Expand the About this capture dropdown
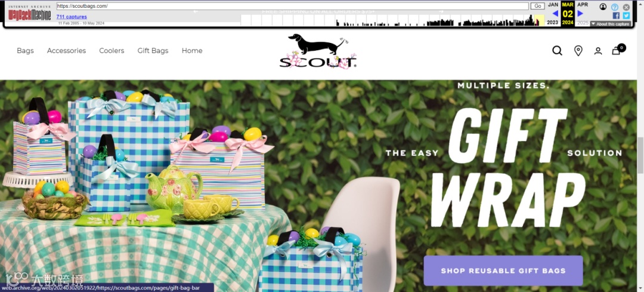This screenshot has width=644, height=292. [x=611, y=24]
